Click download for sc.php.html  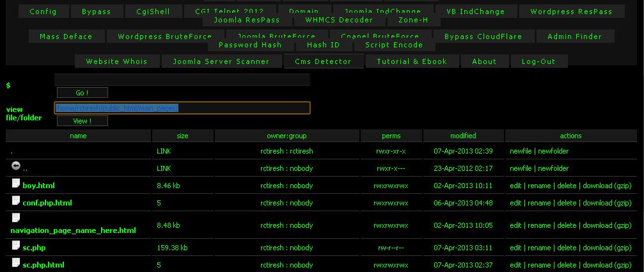[597, 265]
